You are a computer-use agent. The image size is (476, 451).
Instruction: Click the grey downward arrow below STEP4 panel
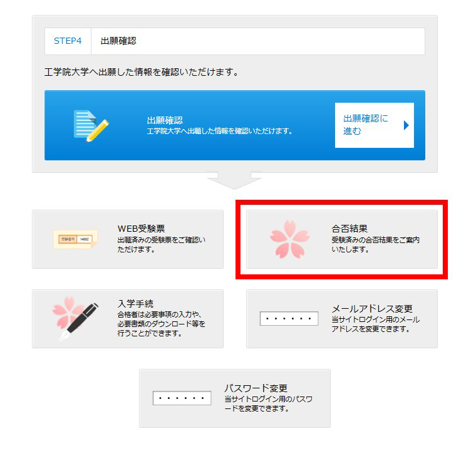click(234, 180)
